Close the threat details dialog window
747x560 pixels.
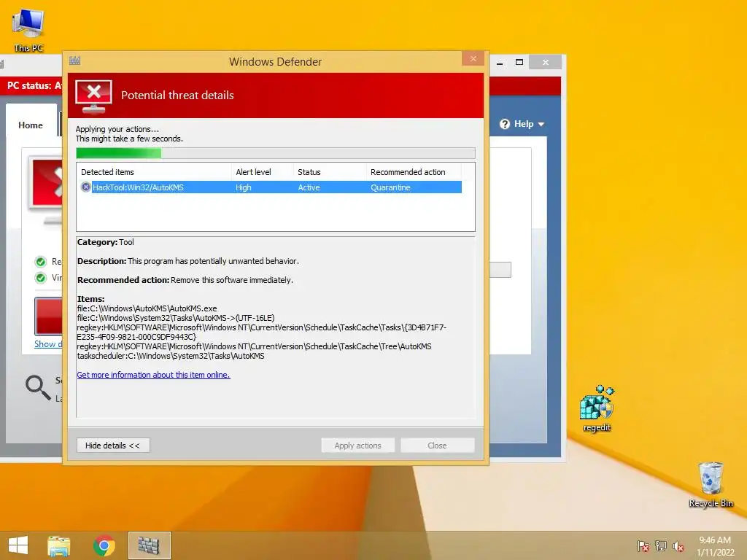(x=473, y=58)
